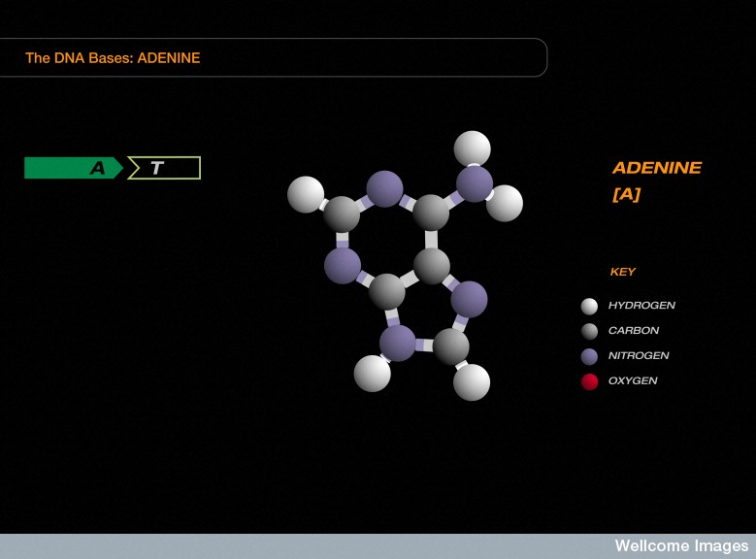Click the [A] abbreviation text
Screen dimensions: 756x559
click(626, 194)
